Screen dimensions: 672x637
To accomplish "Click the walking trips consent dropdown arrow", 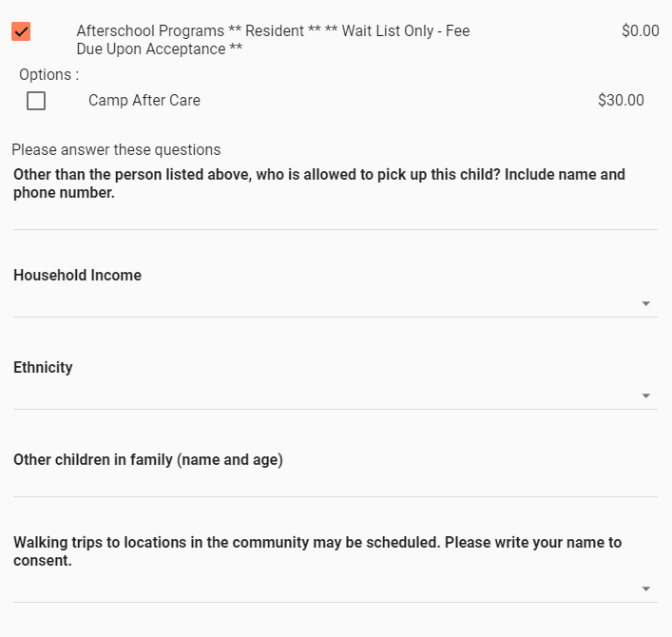I will [x=645, y=589].
